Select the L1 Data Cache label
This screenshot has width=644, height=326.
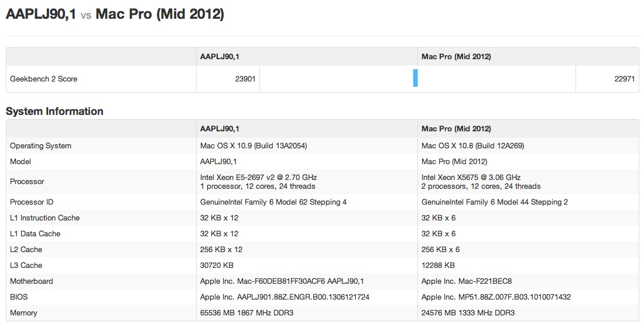point(35,234)
